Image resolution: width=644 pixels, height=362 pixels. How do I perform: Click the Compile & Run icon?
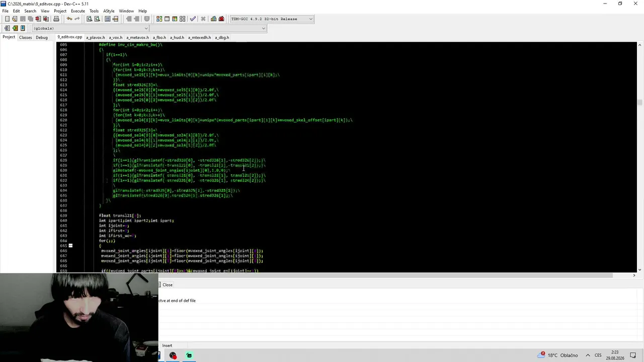pyautogui.click(x=175, y=19)
